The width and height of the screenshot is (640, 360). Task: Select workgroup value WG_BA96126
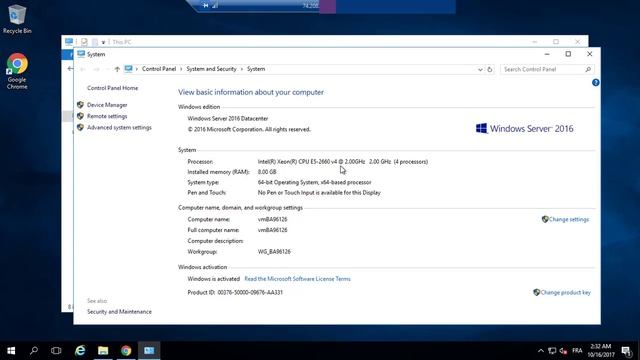point(274,252)
